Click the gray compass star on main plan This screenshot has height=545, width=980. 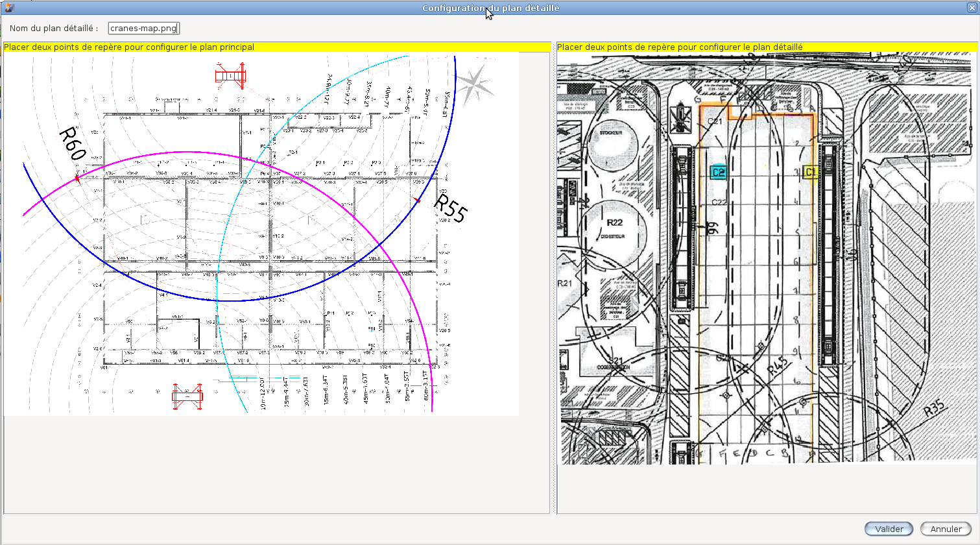pyautogui.click(x=474, y=84)
